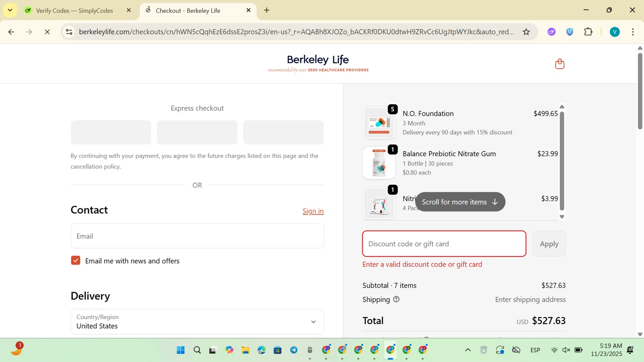
Task: Open Telegram from the taskbar
Action: [x=294, y=350]
